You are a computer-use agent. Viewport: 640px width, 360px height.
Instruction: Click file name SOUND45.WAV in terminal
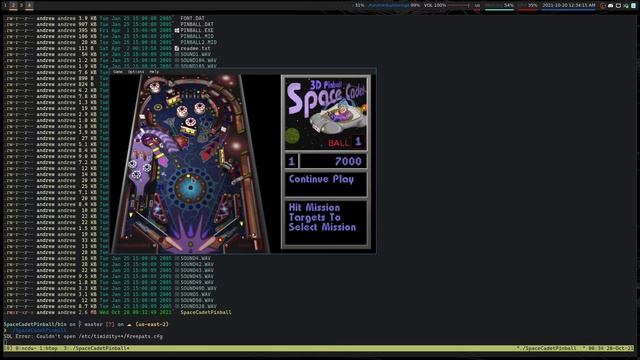point(197,276)
